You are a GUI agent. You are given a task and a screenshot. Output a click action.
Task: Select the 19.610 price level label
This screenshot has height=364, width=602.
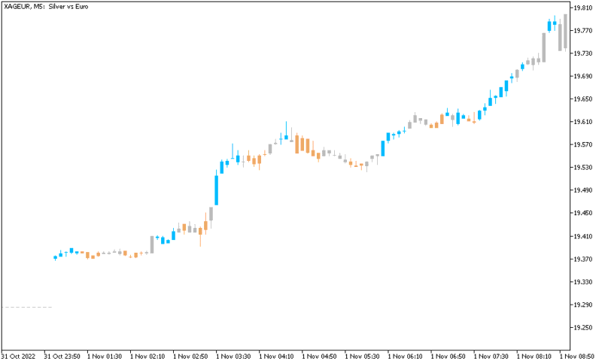tap(582, 122)
